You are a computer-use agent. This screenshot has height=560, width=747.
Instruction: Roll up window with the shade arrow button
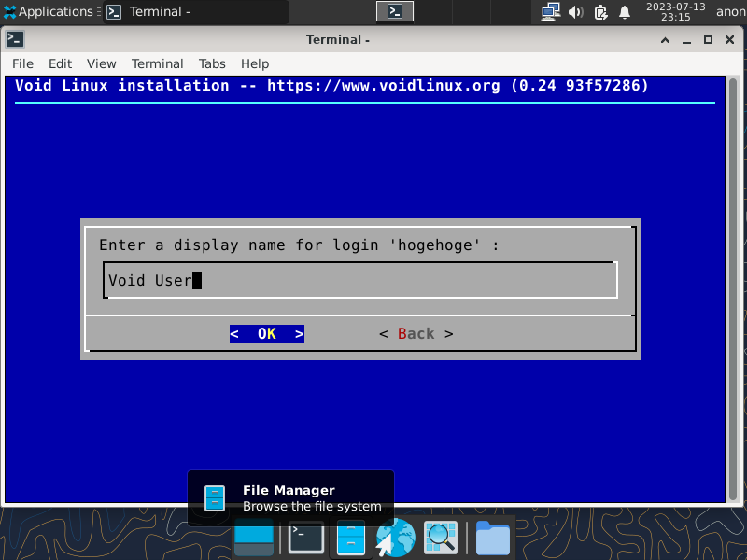tap(665, 40)
